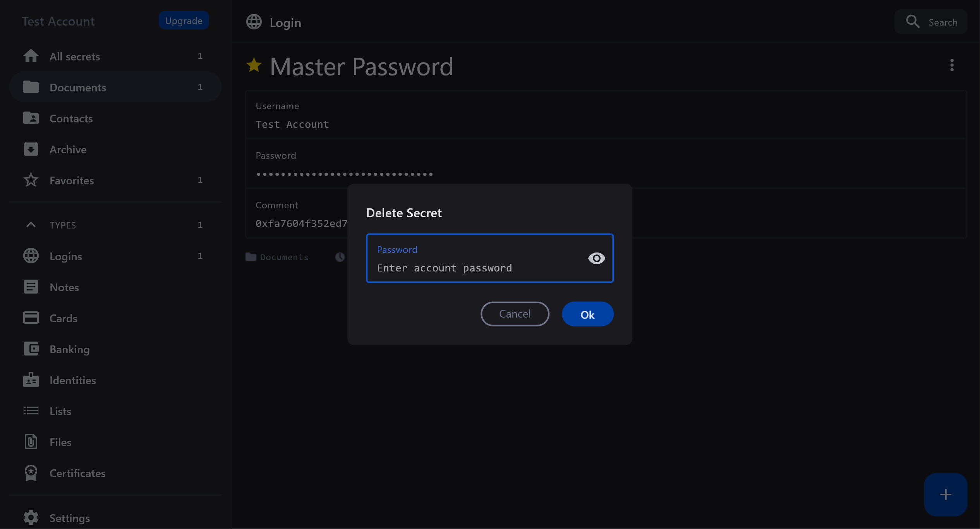Open the three-dot more options menu
The image size is (980, 529).
click(952, 65)
